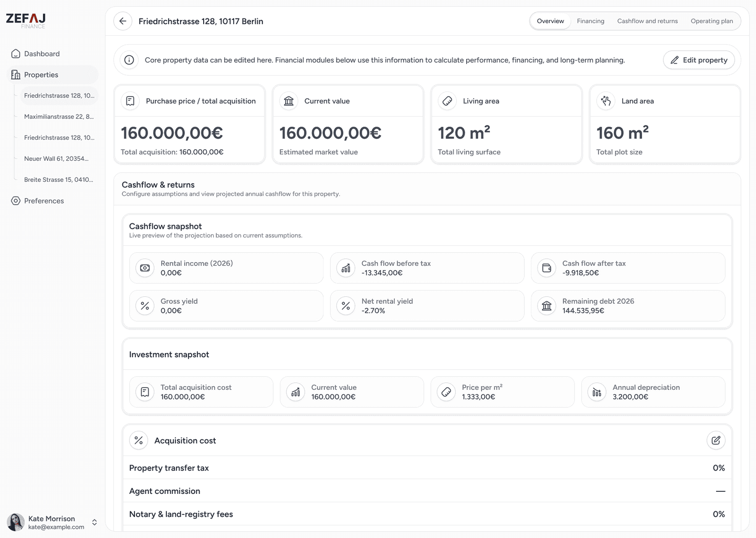Click the Investment snapshot heading
Screen dimensions: 756x538
[x=169, y=355]
